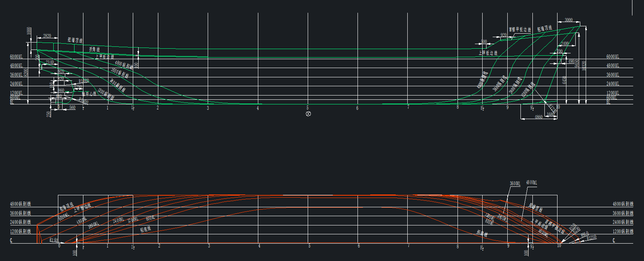Select the 4860 dimension text
The height and width of the screenshot is (261, 644).
pyautogui.click(x=538, y=117)
